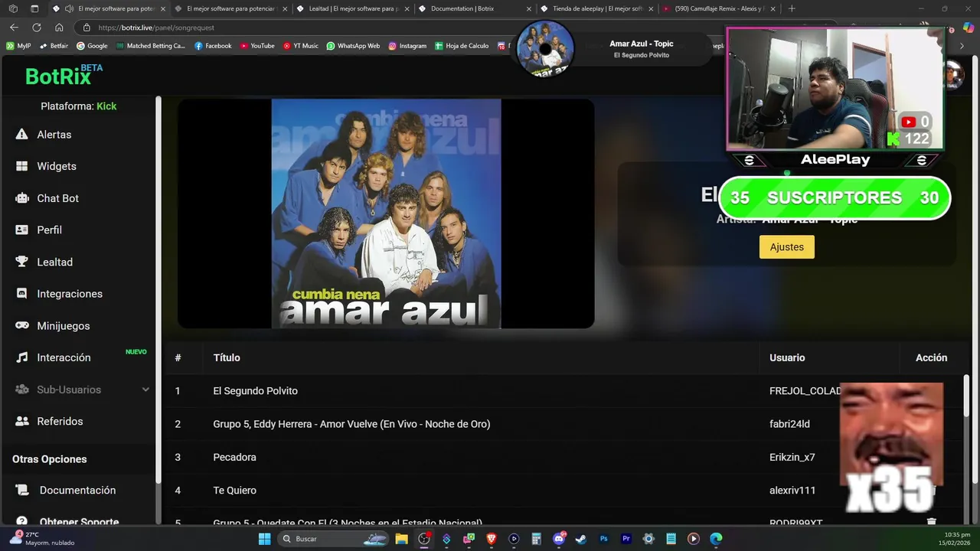Screen dimensions: 980x551
Task: Open the YT Music bookmark
Action: pos(301,46)
